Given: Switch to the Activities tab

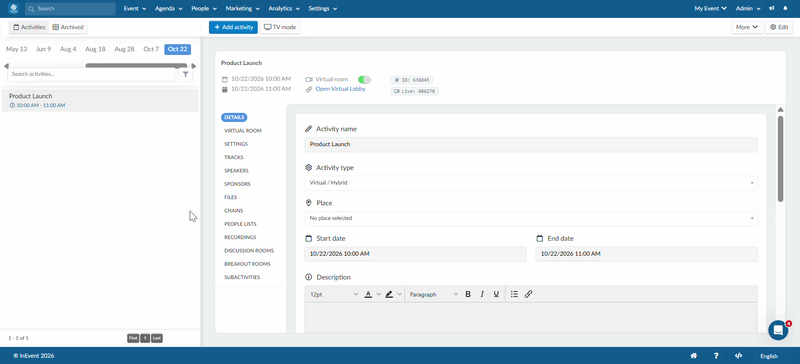Looking at the screenshot, I should 29,27.
